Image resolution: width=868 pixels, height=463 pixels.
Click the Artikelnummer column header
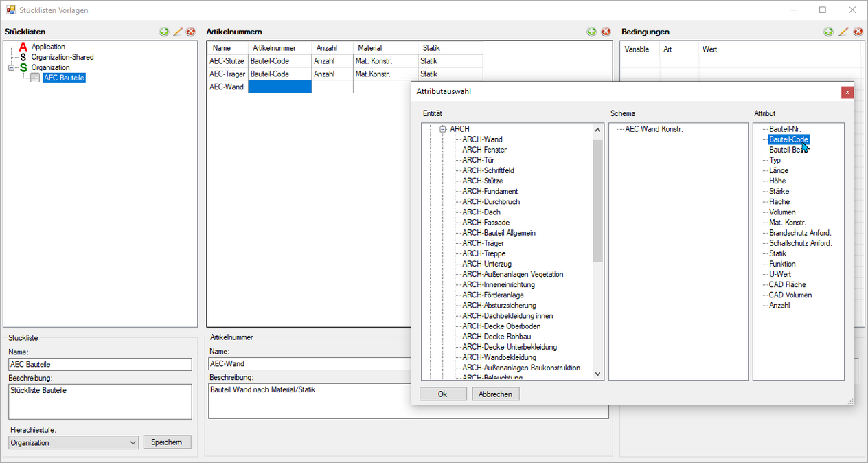(x=280, y=48)
